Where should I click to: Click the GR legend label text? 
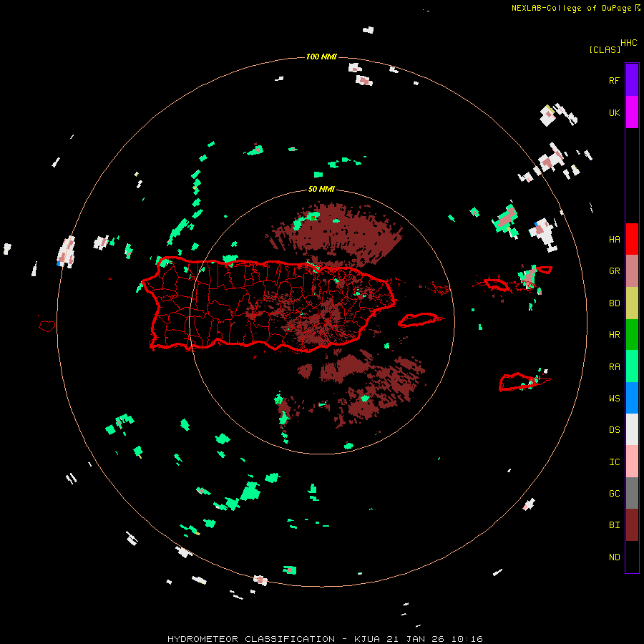click(615, 271)
